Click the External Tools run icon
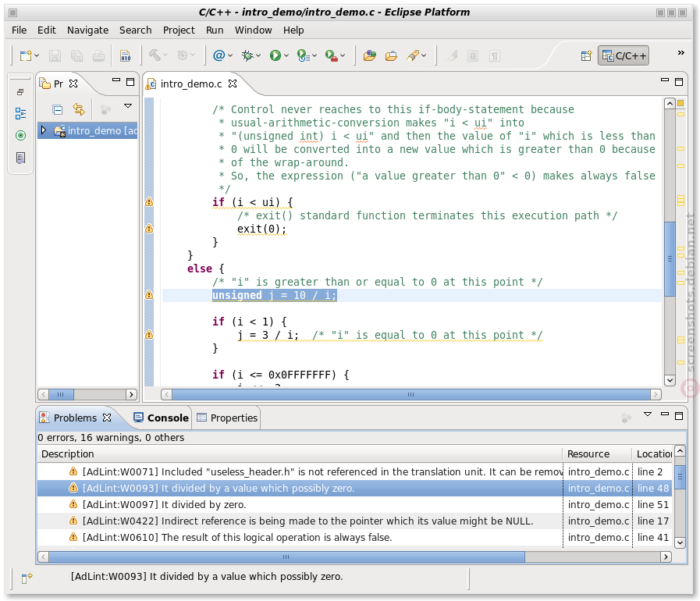The height and width of the screenshot is (601, 700). coord(331,55)
